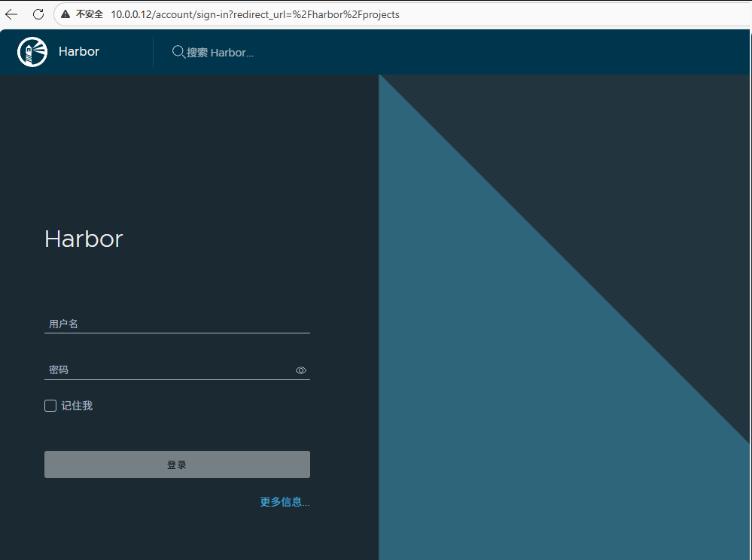
Task: Reload the page with refresh icon
Action: (38, 14)
